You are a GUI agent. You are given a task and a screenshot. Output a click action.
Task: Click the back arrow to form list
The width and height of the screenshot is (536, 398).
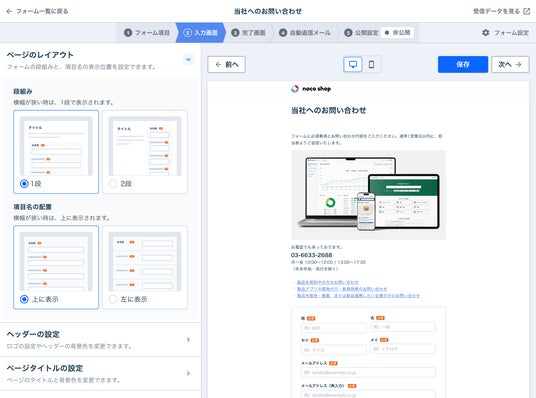coord(9,11)
